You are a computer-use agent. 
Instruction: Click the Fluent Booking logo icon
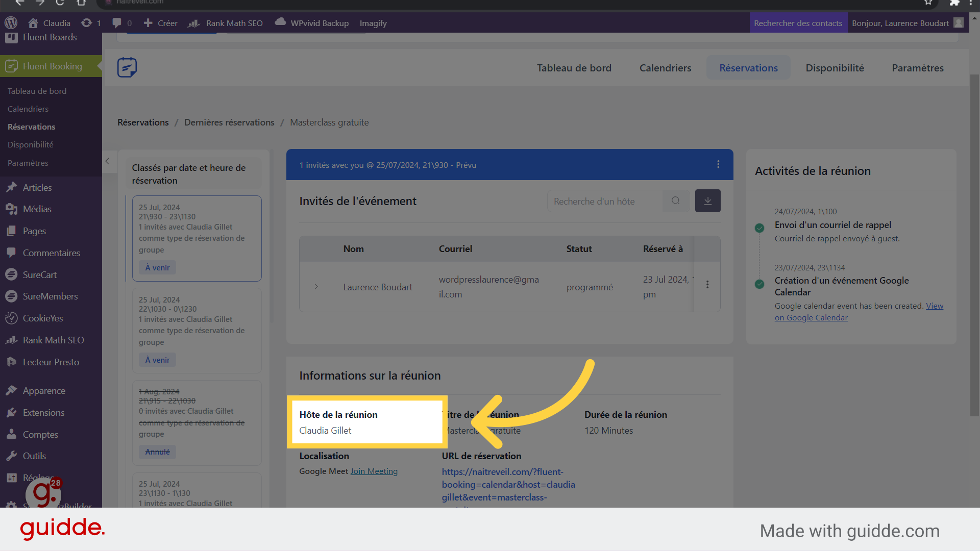click(x=127, y=67)
